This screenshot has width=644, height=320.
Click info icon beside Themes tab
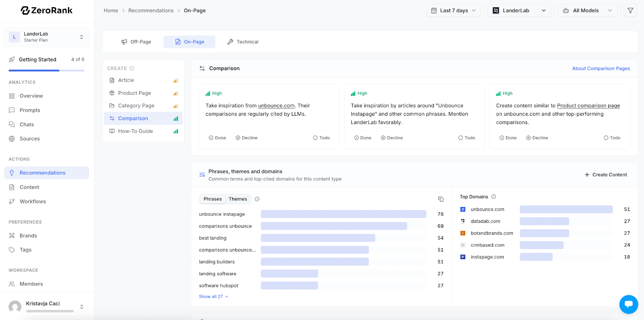tap(257, 199)
